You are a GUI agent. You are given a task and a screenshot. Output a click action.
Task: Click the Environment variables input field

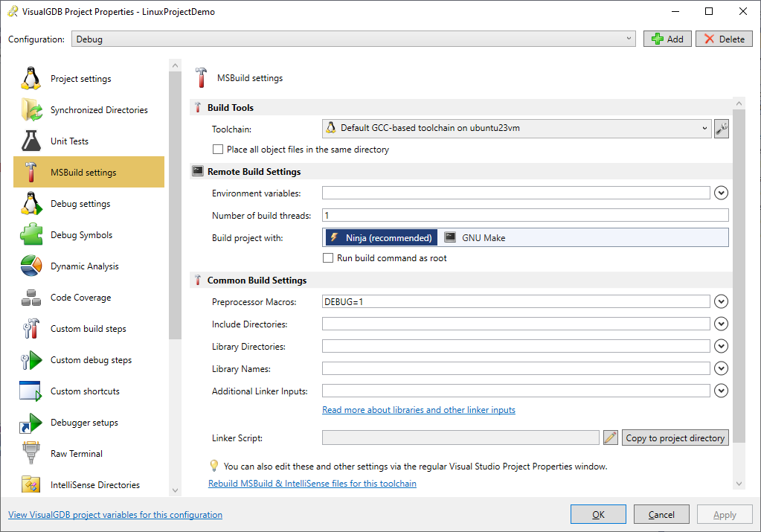click(x=516, y=193)
